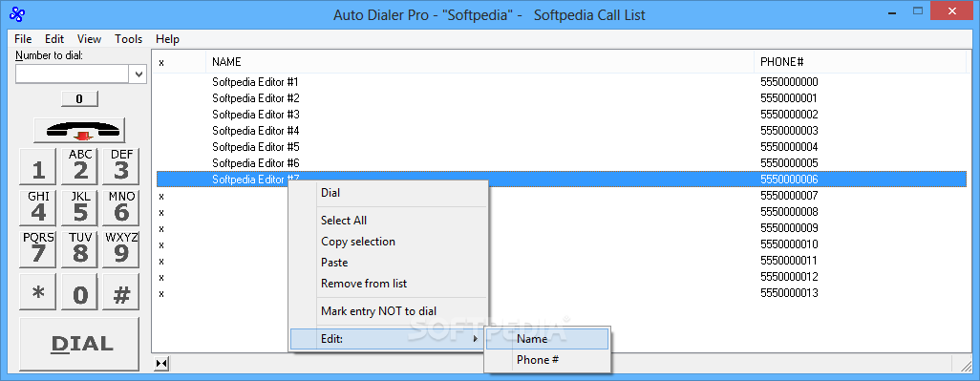980x381 pixels.
Task: Choose Copy selection in context menu
Action: pyautogui.click(x=388, y=241)
